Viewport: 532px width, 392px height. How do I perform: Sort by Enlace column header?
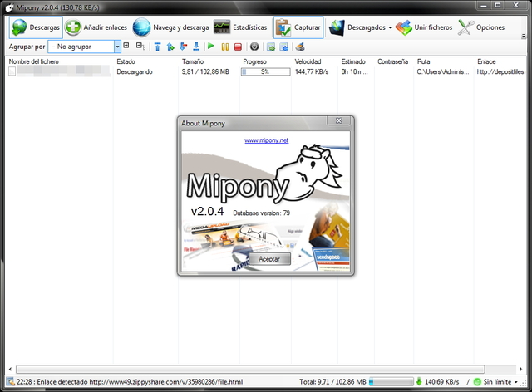point(486,61)
